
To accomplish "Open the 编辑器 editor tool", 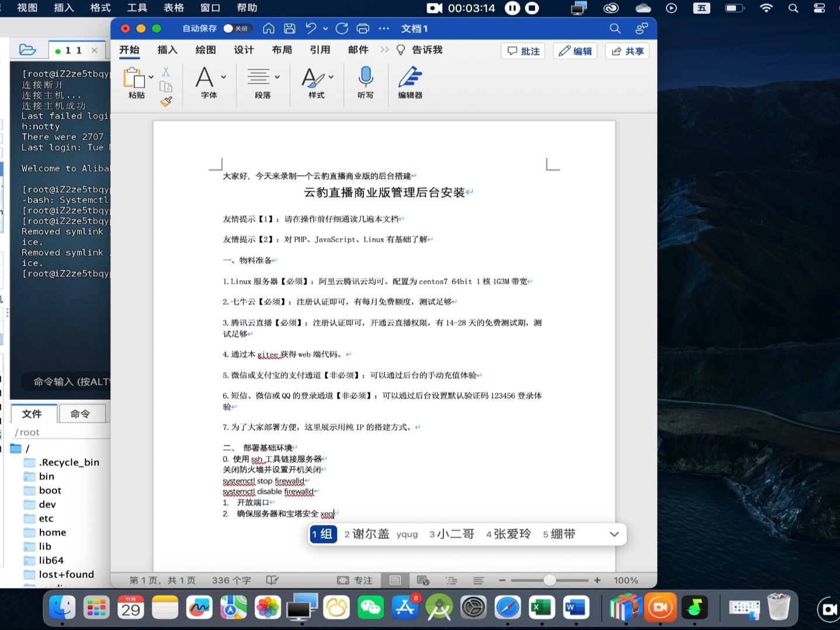I will (x=410, y=82).
